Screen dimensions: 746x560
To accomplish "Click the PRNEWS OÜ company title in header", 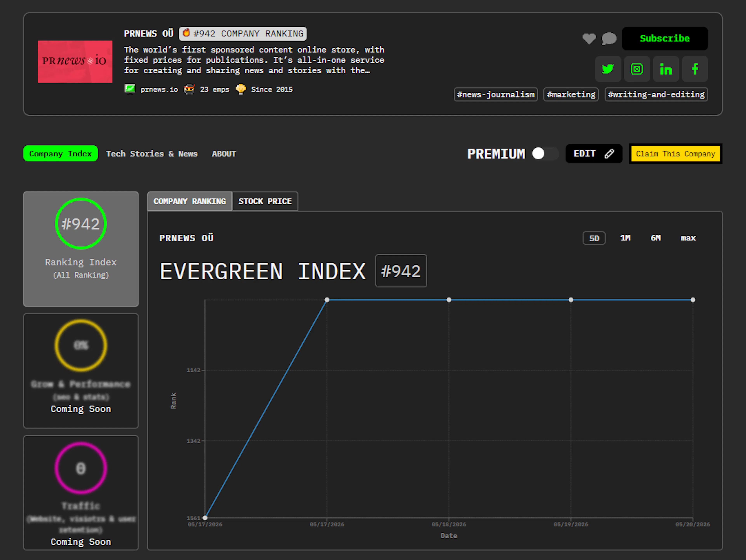I will coord(149,33).
